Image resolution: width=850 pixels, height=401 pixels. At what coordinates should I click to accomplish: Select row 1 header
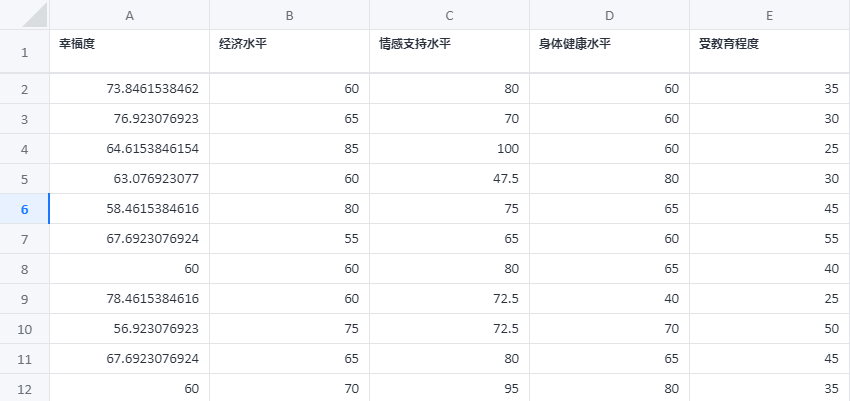click(24, 51)
